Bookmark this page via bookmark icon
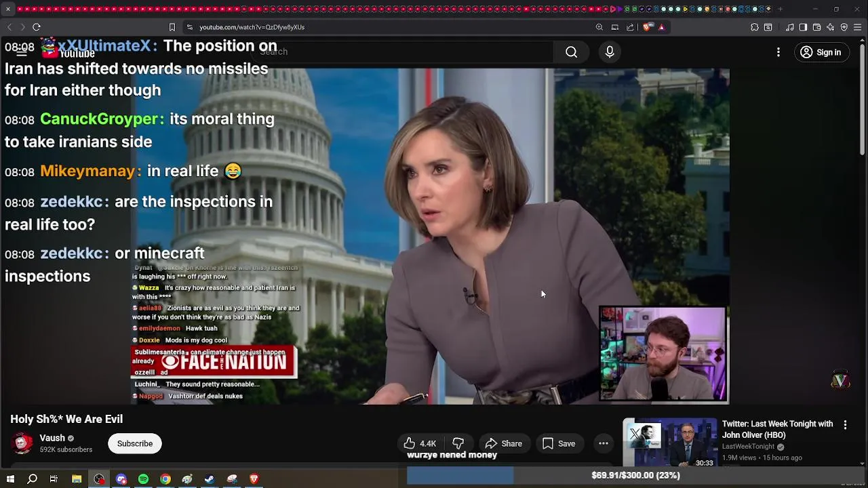 [x=172, y=27]
